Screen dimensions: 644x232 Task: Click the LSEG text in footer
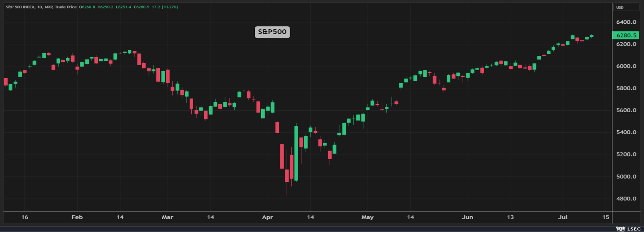click(634, 229)
